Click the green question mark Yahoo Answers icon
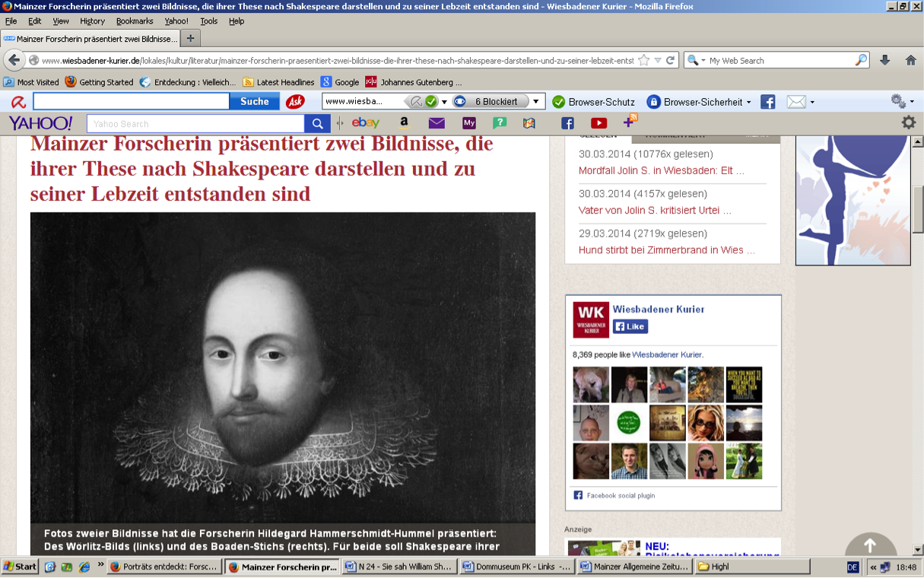The width and height of the screenshot is (924, 578). (500, 122)
